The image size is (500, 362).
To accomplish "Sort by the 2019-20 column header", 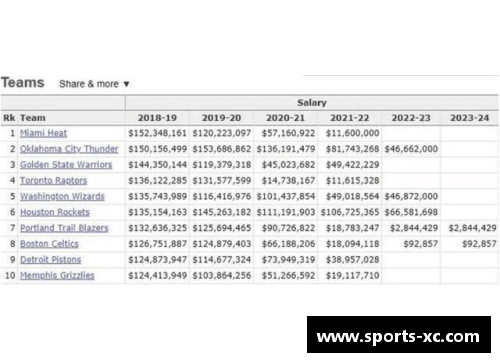I will [221, 118].
